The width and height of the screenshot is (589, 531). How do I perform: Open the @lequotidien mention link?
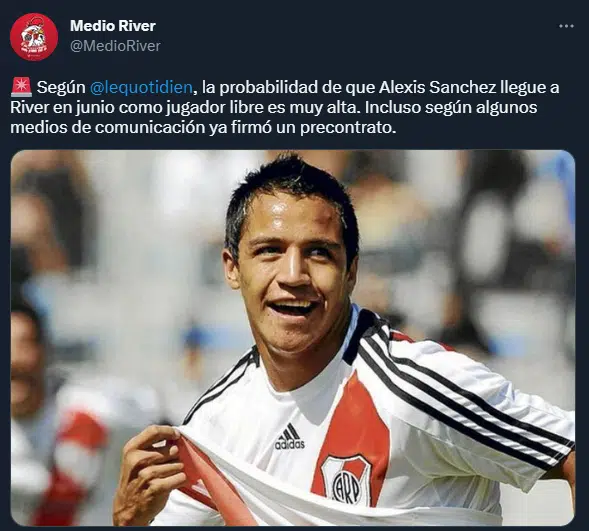[x=141, y=87]
